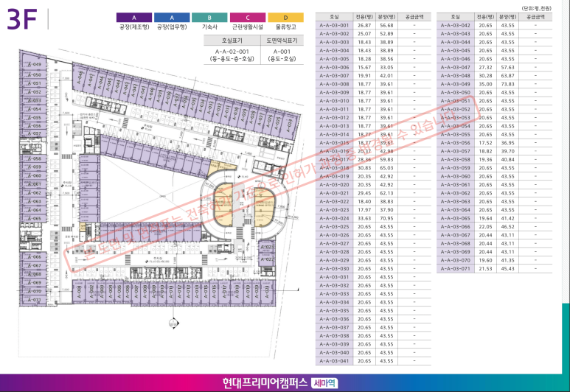Select row A-A-03-036 in table

click(x=373, y=319)
